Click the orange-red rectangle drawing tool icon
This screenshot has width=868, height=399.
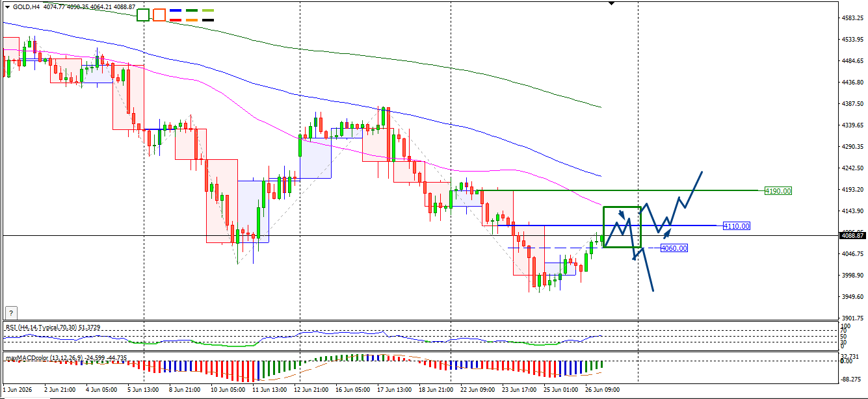pos(159,15)
